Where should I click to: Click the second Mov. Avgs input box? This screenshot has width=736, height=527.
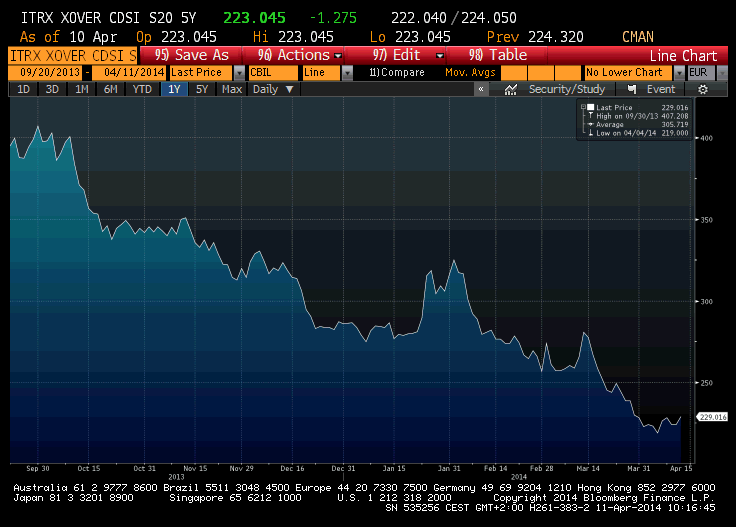(541, 73)
